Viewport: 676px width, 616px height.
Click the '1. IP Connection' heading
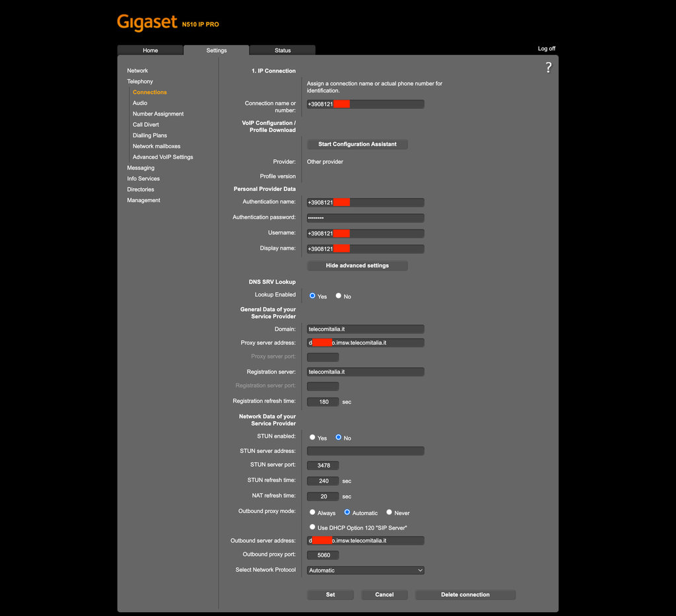pos(273,71)
